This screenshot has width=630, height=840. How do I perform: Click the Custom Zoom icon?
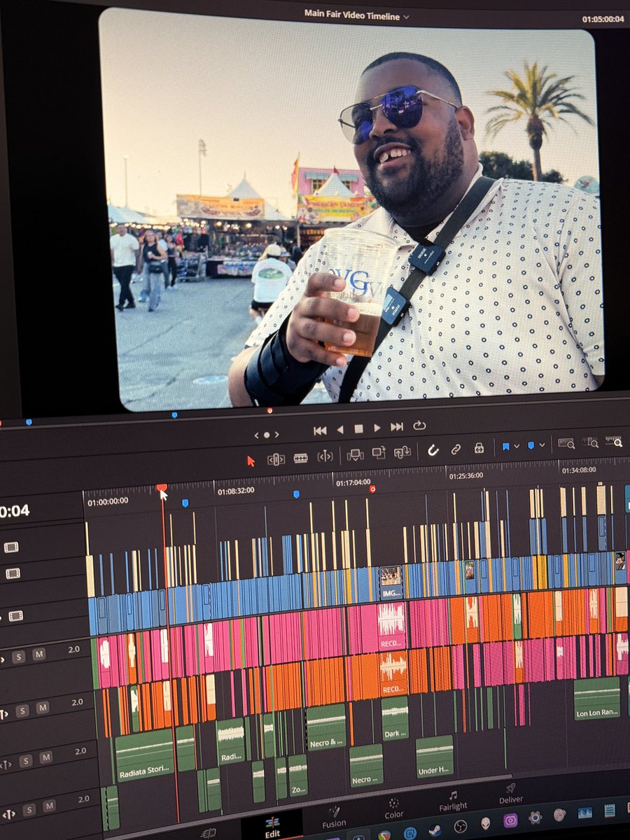[614, 440]
